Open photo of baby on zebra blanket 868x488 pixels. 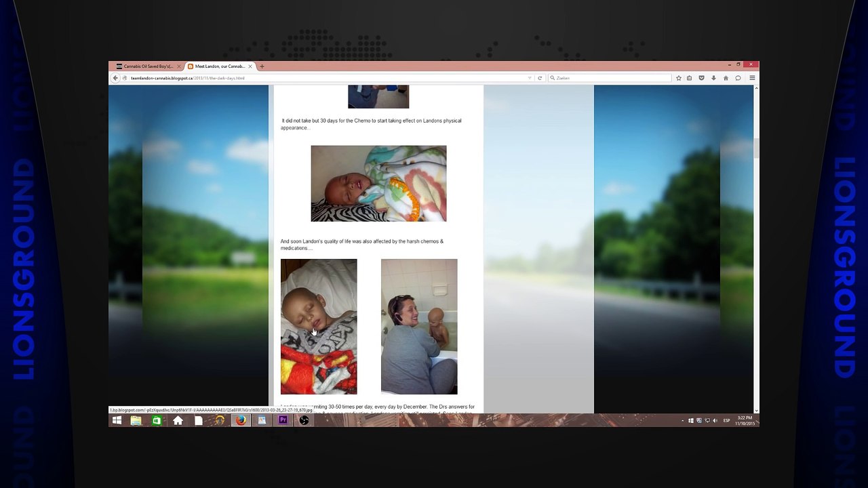(378, 184)
